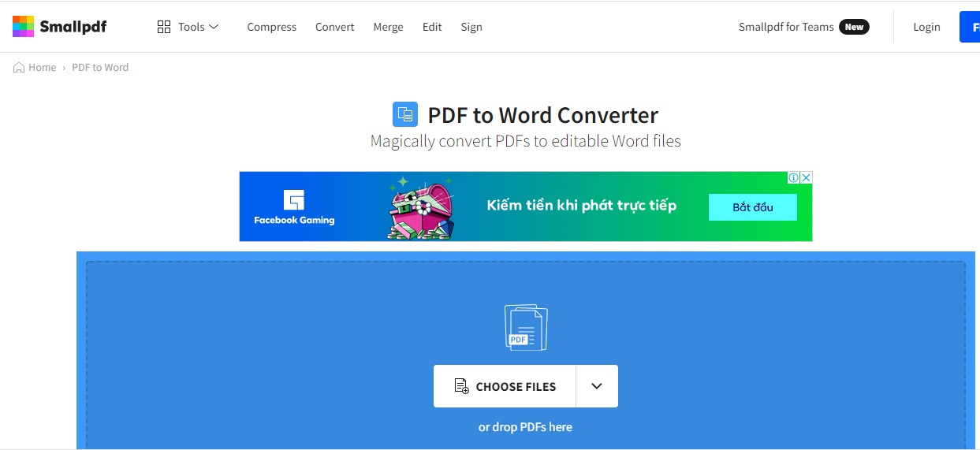
Task: Click the 'Kiếm tiền khi phát trực tiếp' ad text
Action: coord(582,206)
